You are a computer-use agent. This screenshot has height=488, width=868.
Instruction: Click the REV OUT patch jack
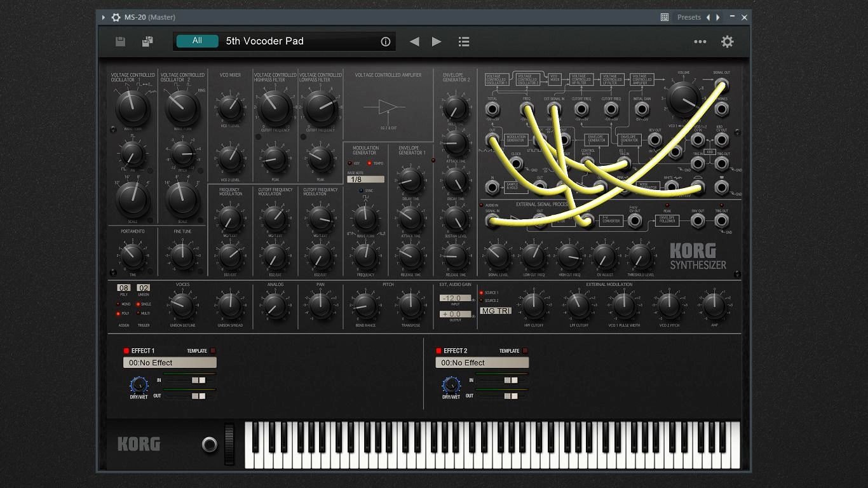(x=655, y=140)
